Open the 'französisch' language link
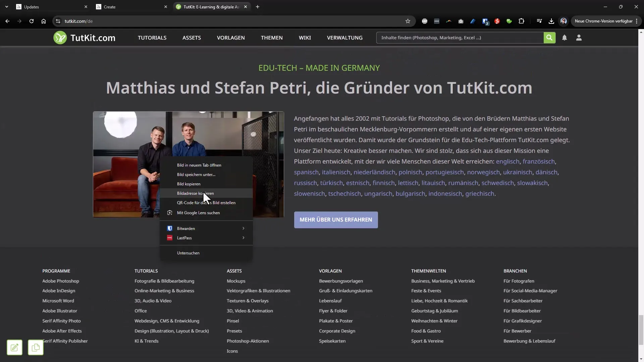This screenshot has width=644, height=362. (539, 162)
